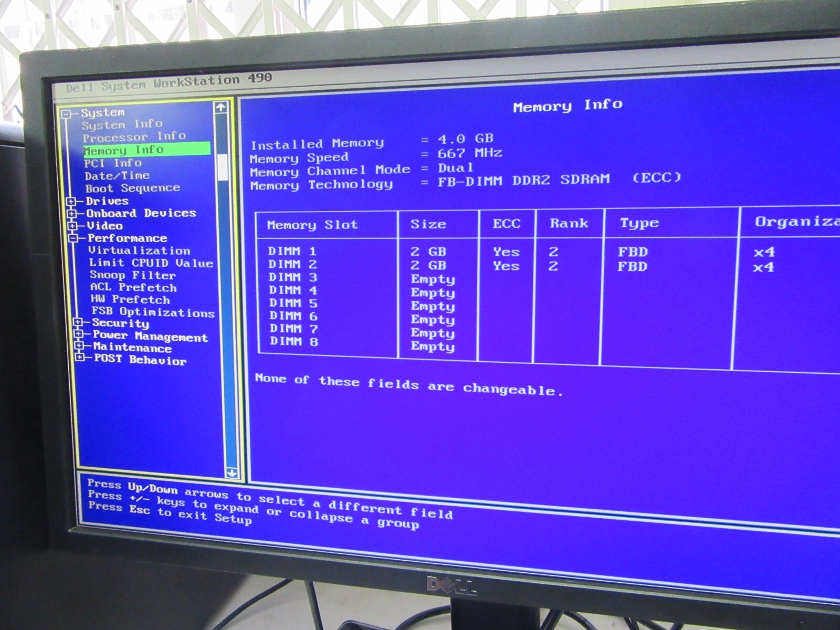The image size is (840, 630).
Task: Select the highlighted Memory Info entry
Action: pos(146,150)
